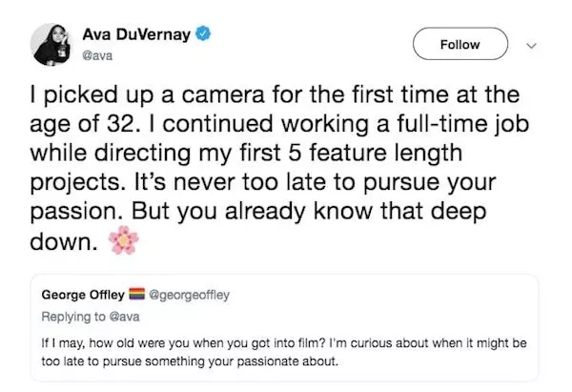This screenshot has height=392, width=572.
Task: Click the tweet's first line about camera
Action: [x=275, y=95]
